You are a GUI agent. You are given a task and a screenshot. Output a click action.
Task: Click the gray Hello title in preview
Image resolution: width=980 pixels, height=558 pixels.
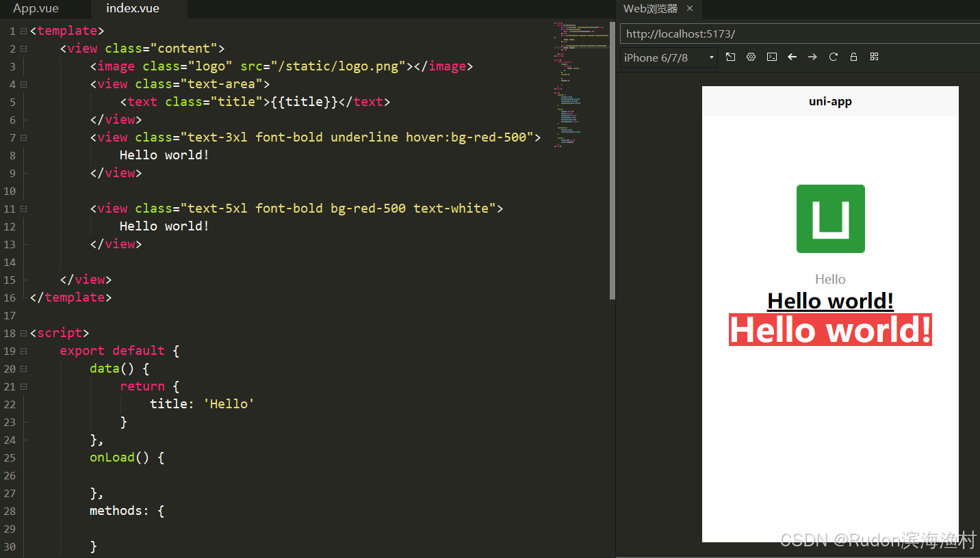830,279
